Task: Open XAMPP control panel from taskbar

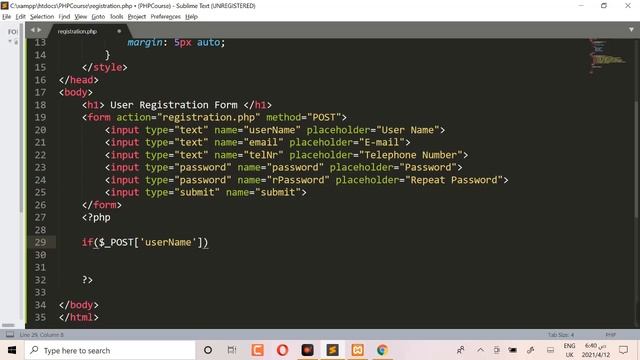Action: [357, 350]
